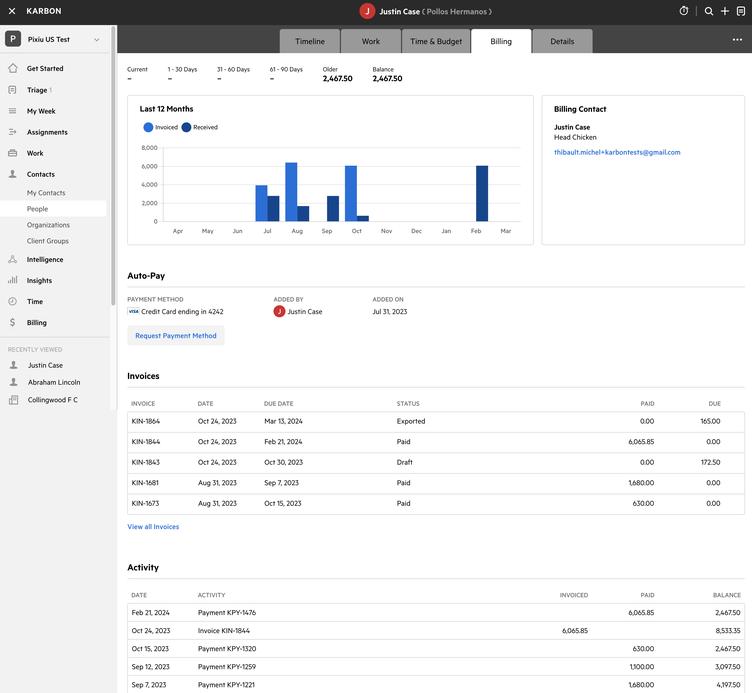
Task: Open search with the magnifier icon
Action: point(708,11)
